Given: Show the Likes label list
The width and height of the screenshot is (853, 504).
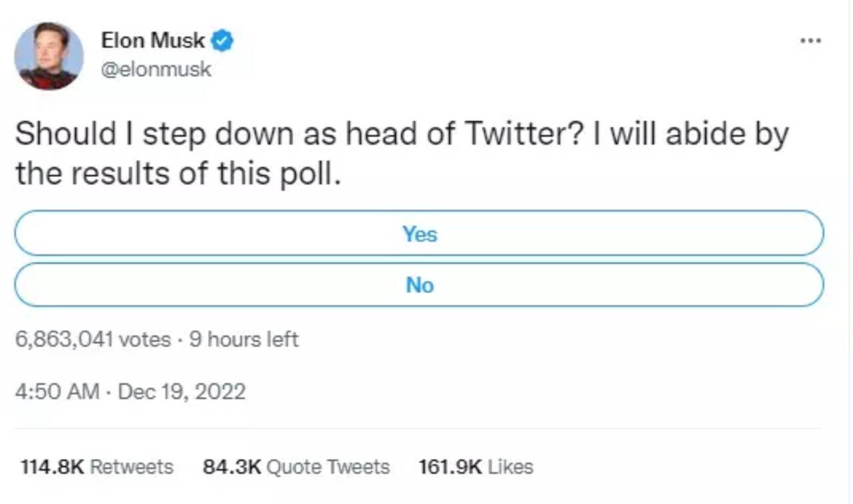Looking at the screenshot, I should pos(510,467).
